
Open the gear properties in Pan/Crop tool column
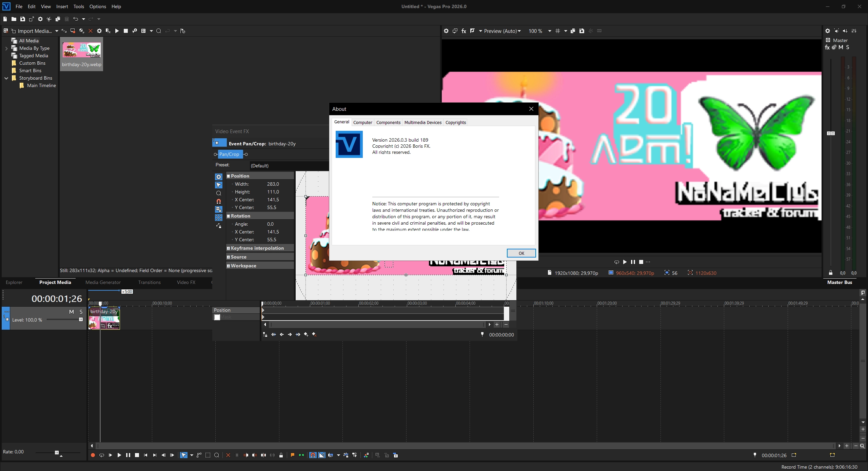[x=219, y=177]
